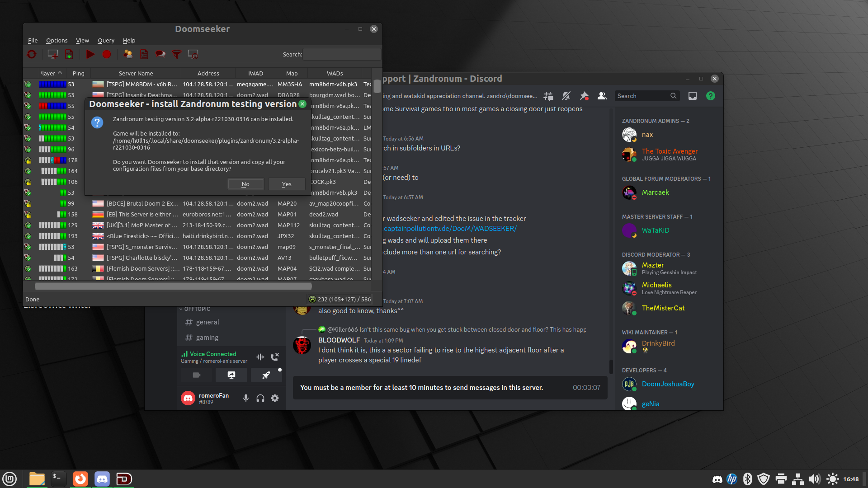
Task: Open the WAD download (Wadseeker) icon
Action: click(69, 54)
